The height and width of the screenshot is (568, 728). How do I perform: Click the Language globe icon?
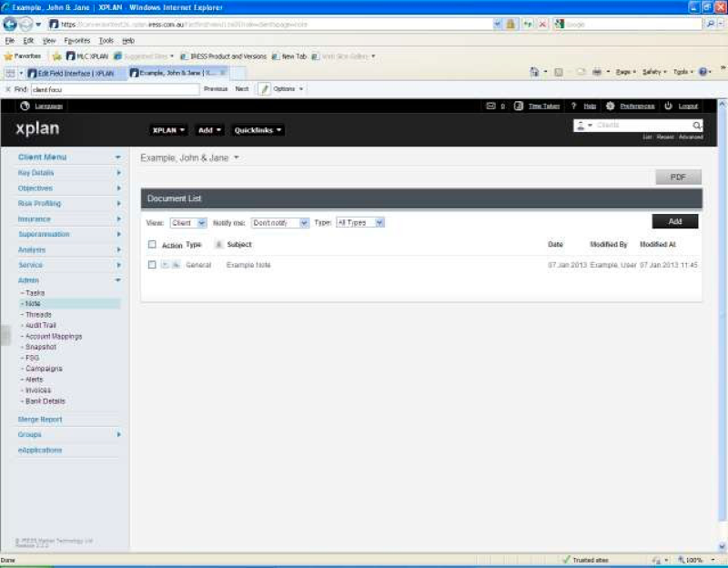coord(25,106)
